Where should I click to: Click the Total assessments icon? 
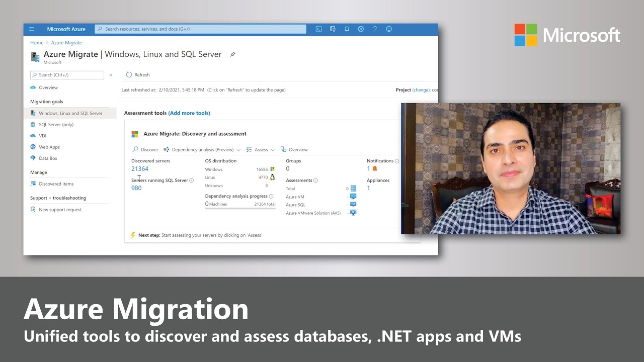coord(353,189)
